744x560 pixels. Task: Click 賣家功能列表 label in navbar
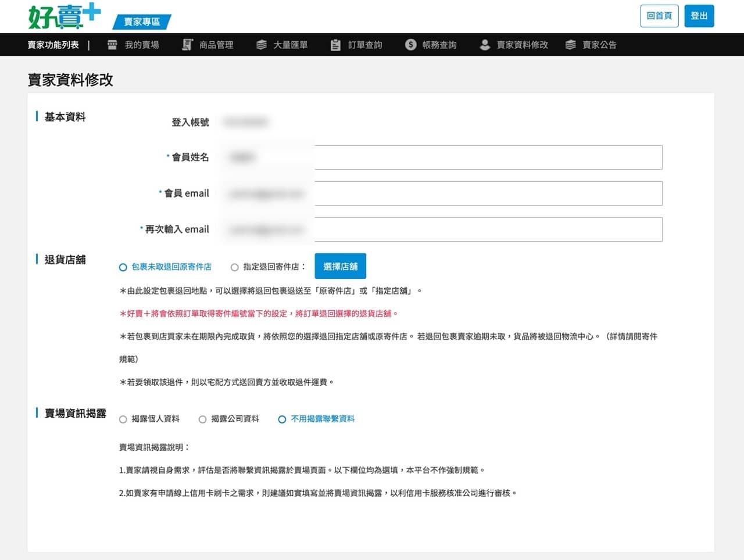click(53, 45)
